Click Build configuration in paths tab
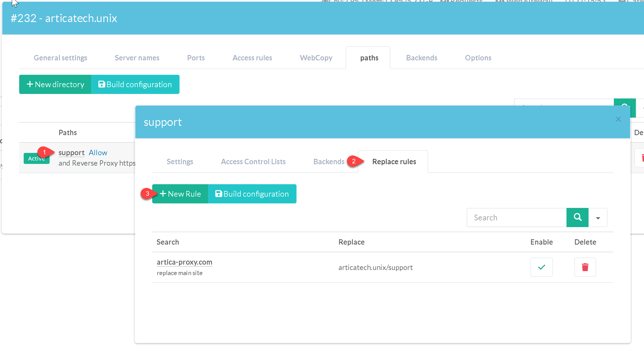644x347 pixels. coord(135,84)
